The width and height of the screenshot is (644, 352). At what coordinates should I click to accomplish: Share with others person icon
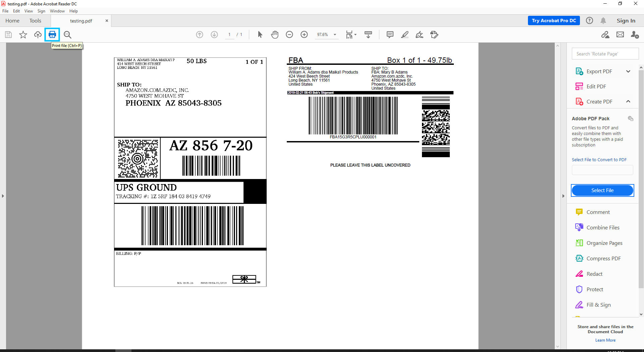pos(635,35)
